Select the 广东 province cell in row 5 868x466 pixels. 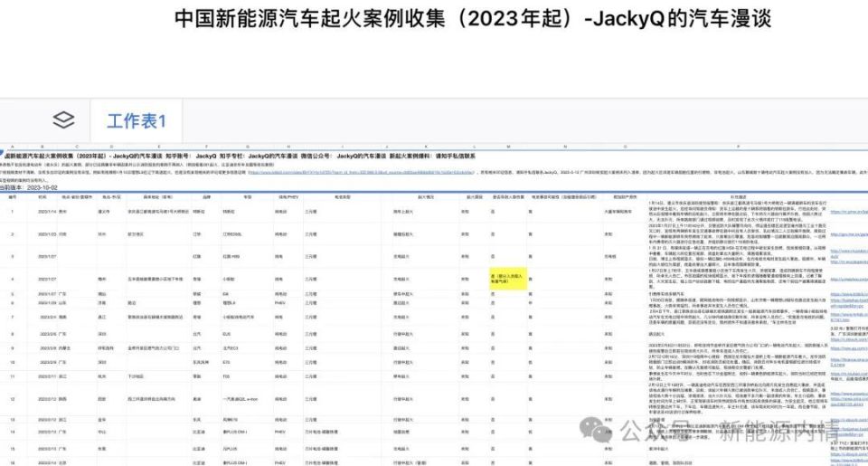[64, 294]
